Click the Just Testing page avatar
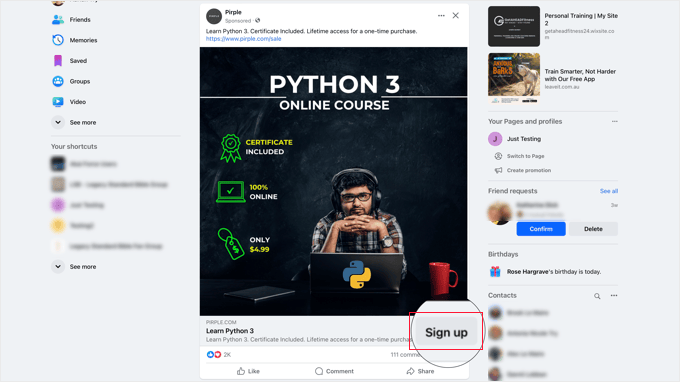The width and height of the screenshot is (680, 382). point(495,139)
